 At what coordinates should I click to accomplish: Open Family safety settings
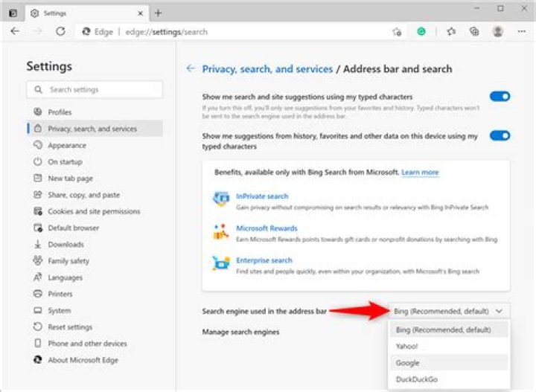[x=95, y=260]
